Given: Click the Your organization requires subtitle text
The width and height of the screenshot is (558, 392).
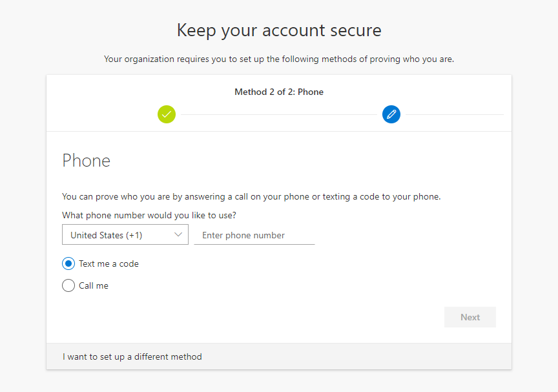Looking at the screenshot, I should [279, 59].
